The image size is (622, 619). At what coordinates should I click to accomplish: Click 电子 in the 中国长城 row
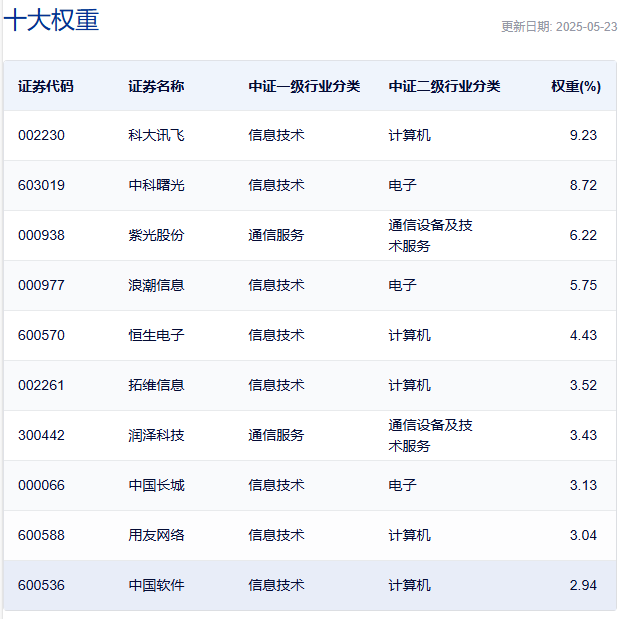point(402,485)
